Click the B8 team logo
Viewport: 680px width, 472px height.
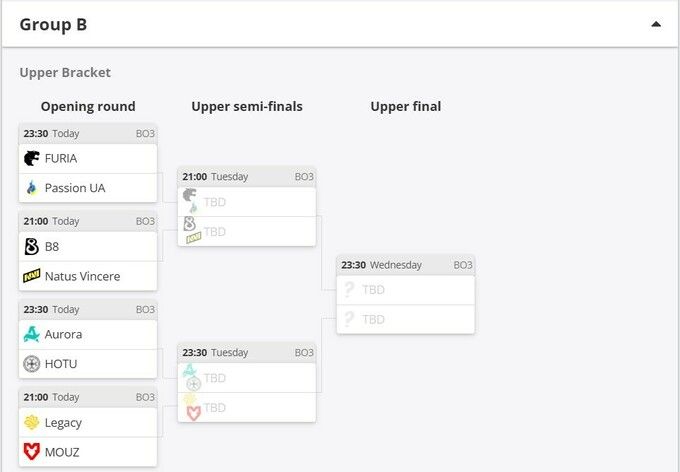(32, 246)
